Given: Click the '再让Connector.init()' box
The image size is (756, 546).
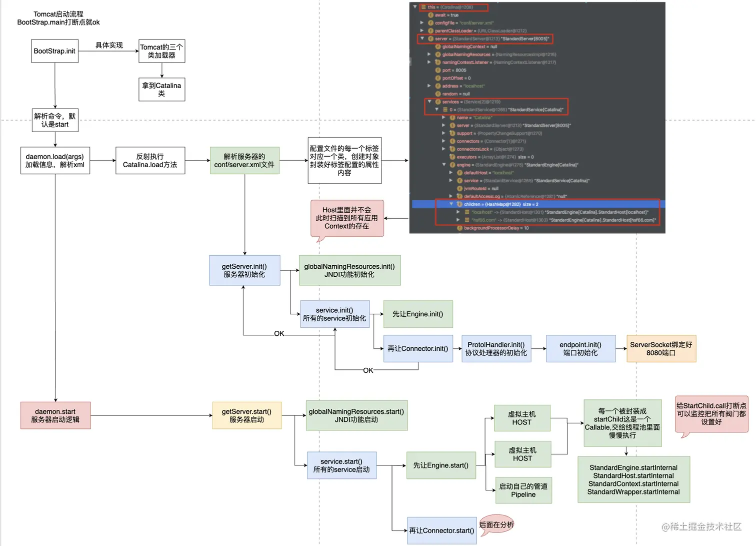Looking at the screenshot, I should click(x=418, y=349).
